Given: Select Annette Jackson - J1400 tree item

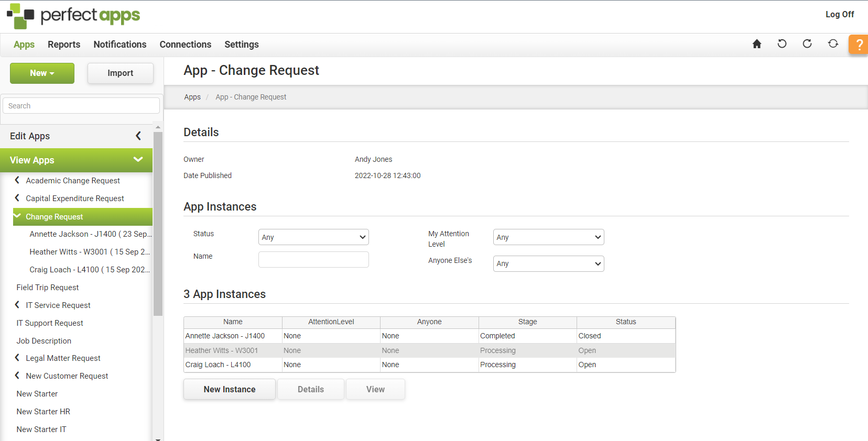Looking at the screenshot, I should [91, 234].
